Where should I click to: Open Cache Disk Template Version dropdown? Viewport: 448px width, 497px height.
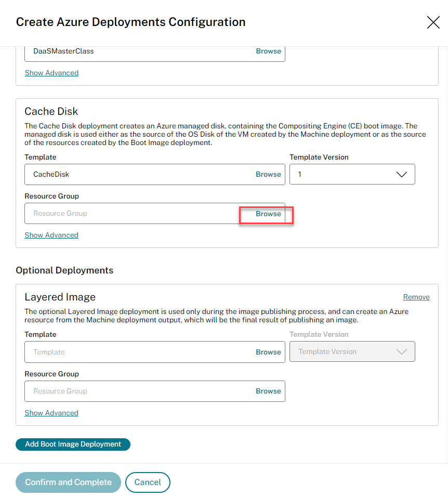coord(352,174)
